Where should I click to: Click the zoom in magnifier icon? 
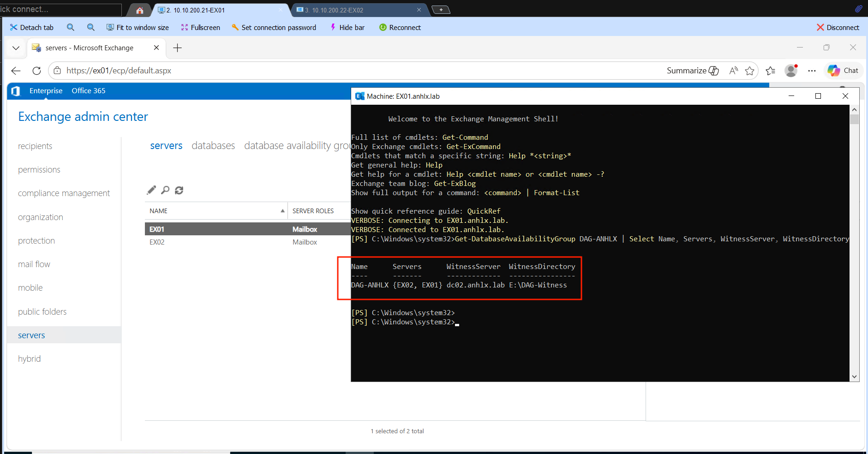click(71, 28)
